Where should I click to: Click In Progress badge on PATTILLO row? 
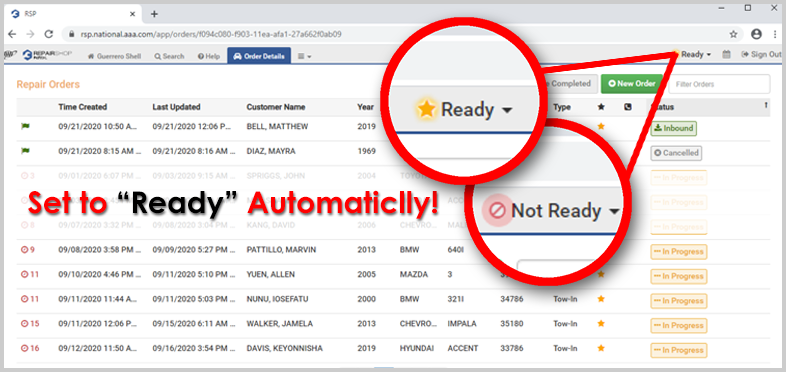pos(679,252)
